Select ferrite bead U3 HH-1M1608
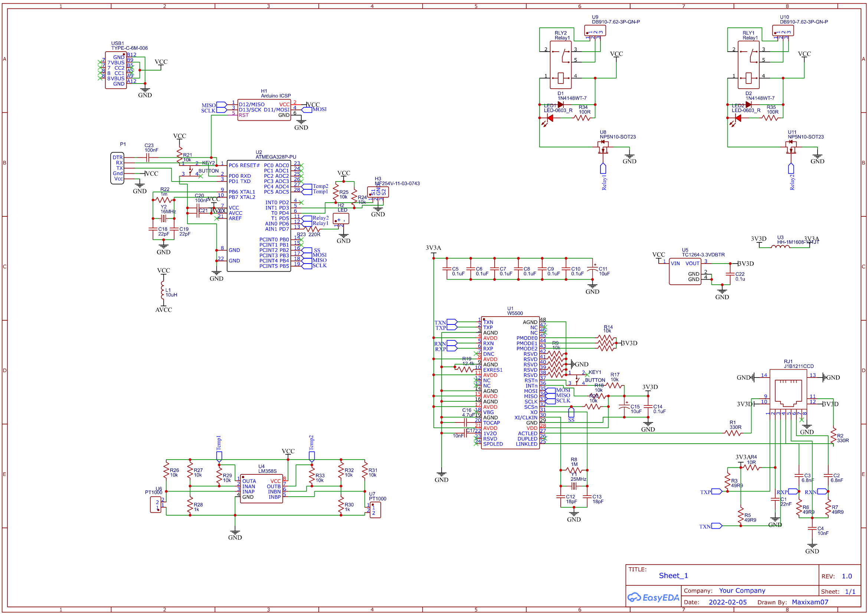 click(780, 247)
